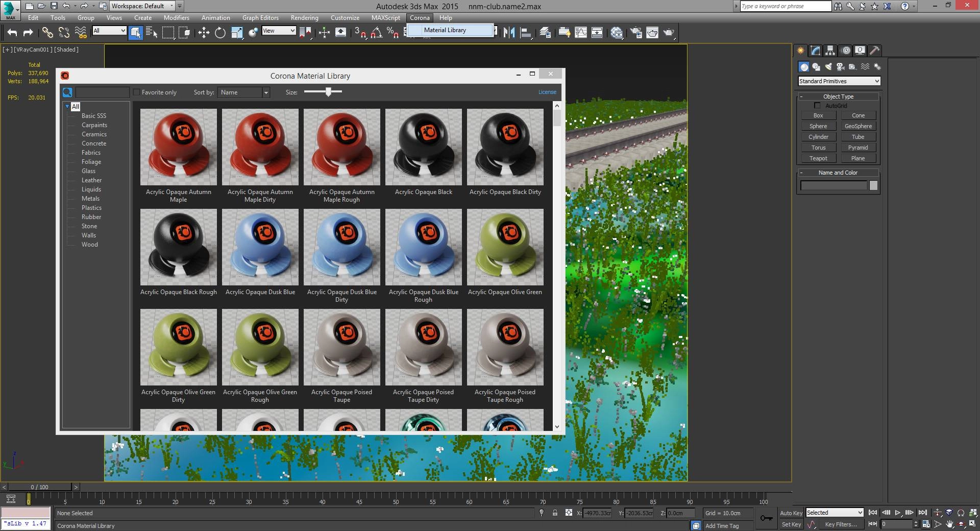The image size is (980, 531).
Task: Select the Lights category icon
Action: 828,67
